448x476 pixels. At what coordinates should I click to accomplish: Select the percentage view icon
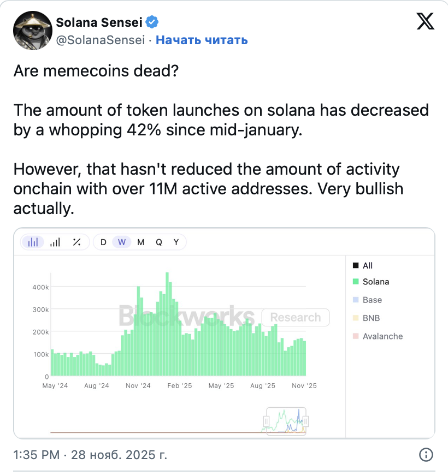pyautogui.click(x=77, y=242)
